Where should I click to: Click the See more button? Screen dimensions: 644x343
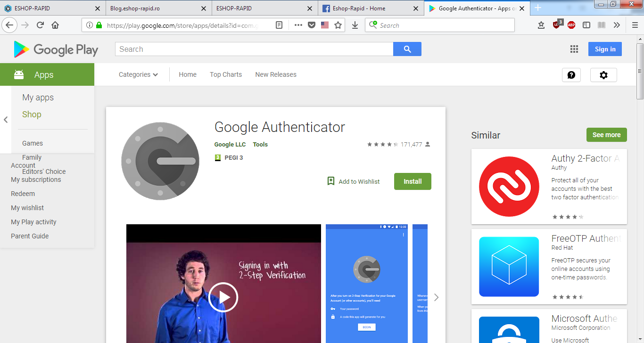(x=606, y=135)
